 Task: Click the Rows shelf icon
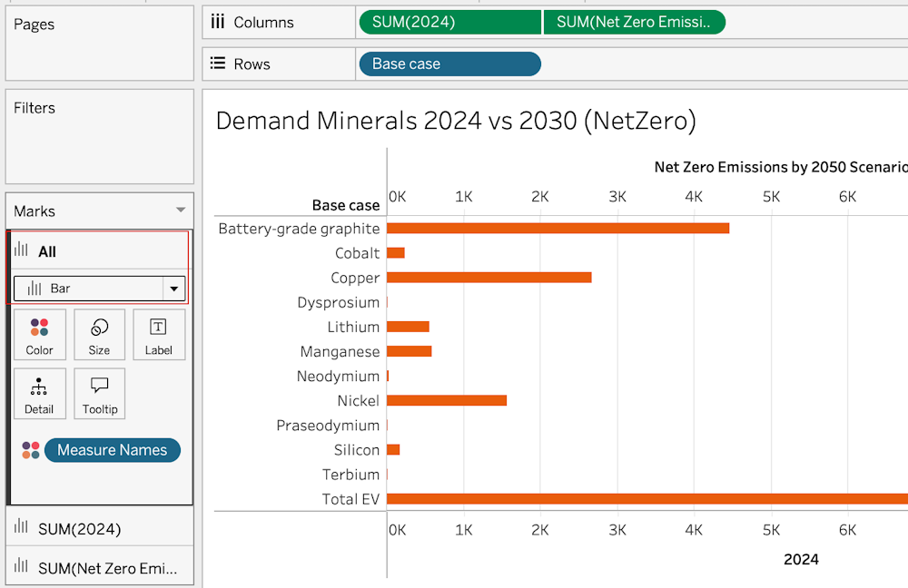click(218, 64)
